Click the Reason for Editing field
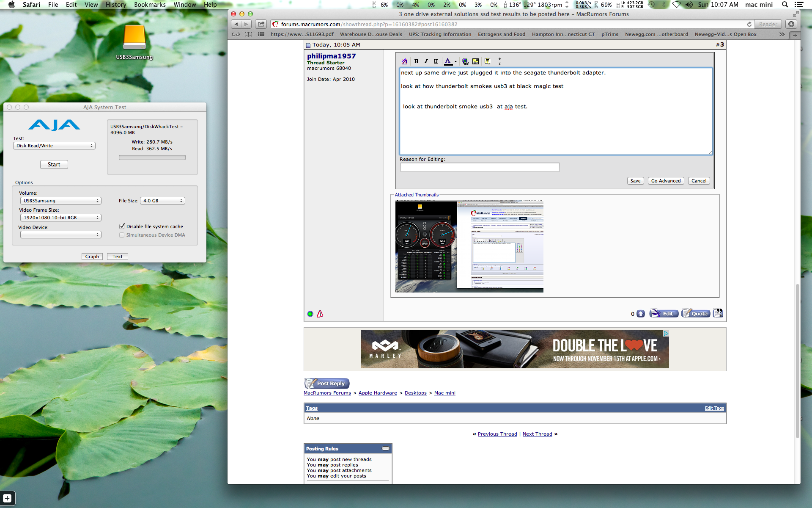The width and height of the screenshot is (812, 508). click(x=480, y=167)
